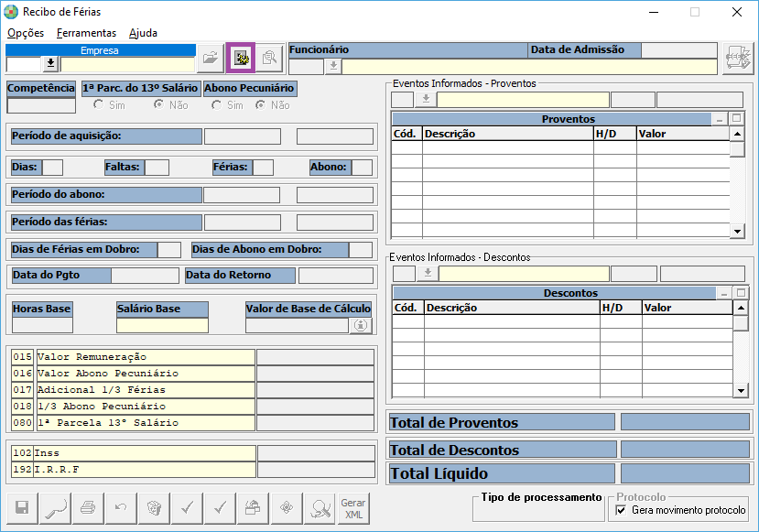Click the down scroll arrow in the Proventos grid
Viewport: 759px width, 532px height.
tap(737, 232)
